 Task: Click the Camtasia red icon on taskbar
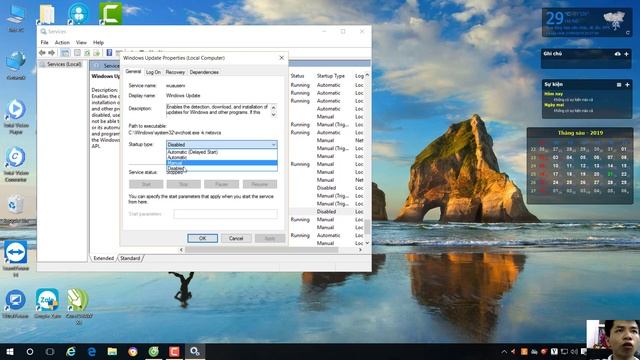click(x=174, y=351)
